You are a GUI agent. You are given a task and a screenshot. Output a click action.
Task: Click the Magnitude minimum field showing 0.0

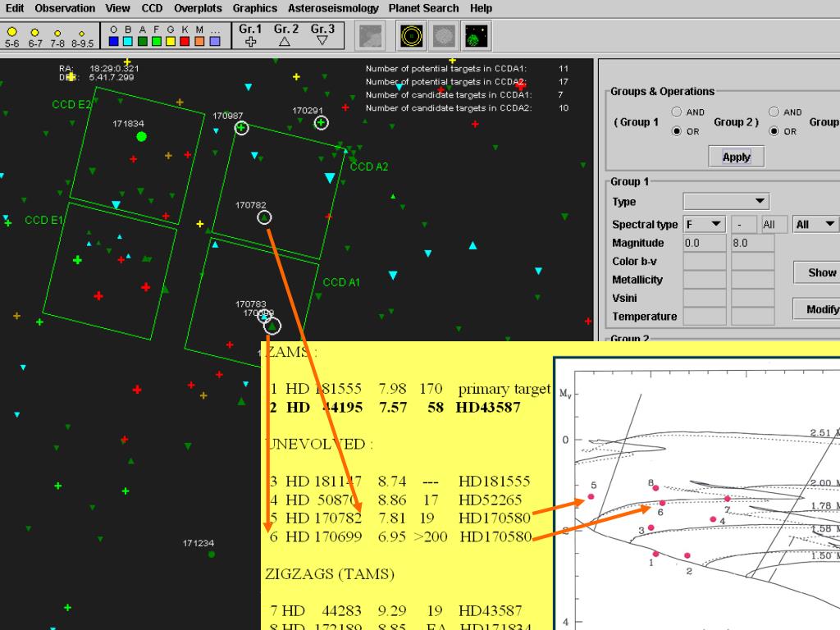coord(704,243)
